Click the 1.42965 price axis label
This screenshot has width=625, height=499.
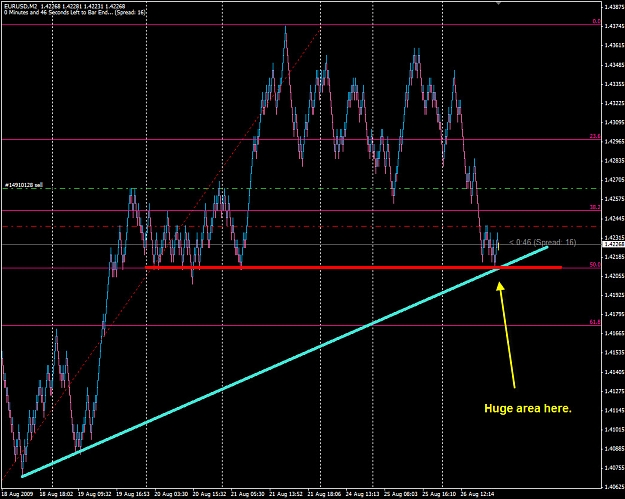(614, 141)
